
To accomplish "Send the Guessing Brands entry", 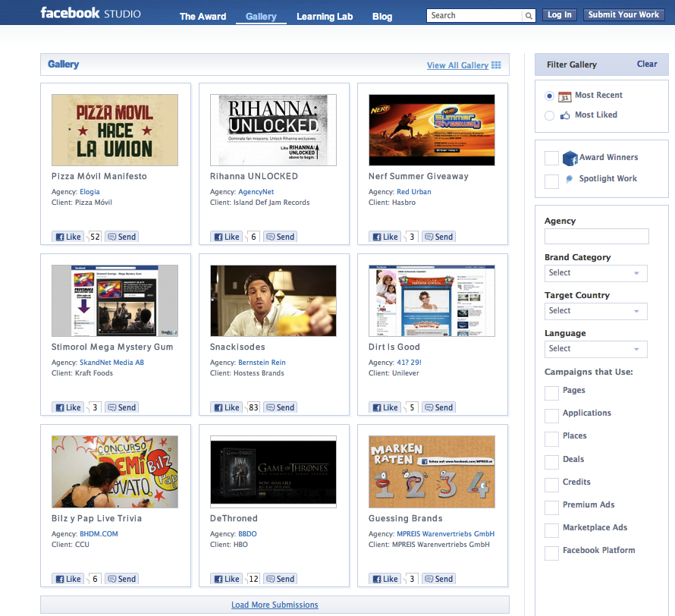I will point(438,579).
